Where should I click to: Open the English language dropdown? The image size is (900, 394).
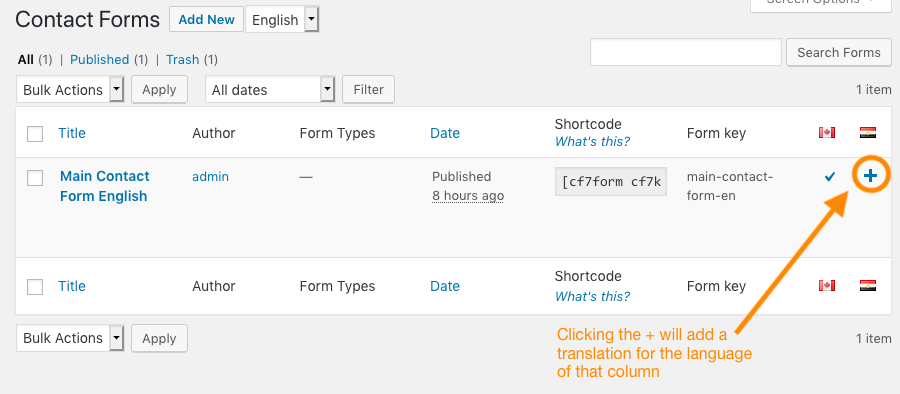click(x=282, y=20)
